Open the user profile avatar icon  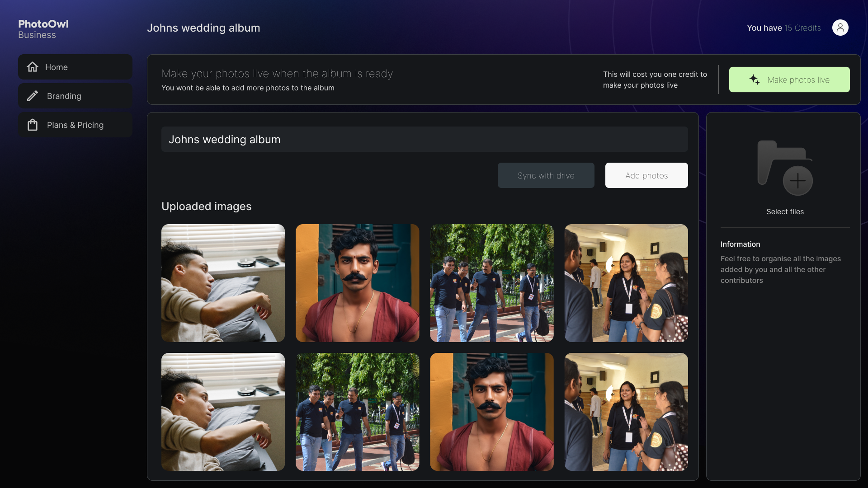(x=840, y=28)
